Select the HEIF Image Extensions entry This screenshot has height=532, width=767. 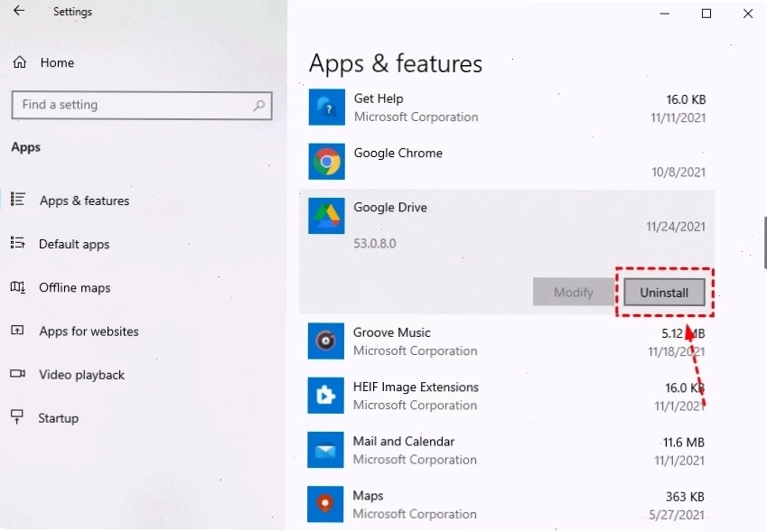click(x=507, y=395)
